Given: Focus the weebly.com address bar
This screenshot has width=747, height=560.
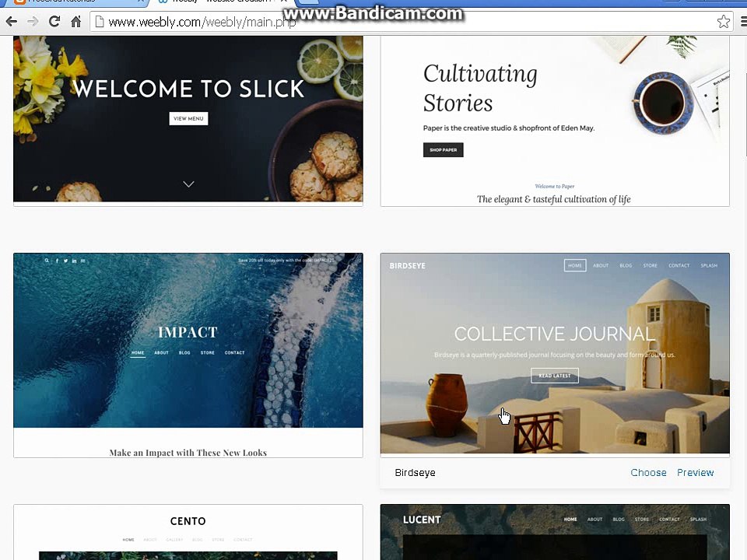Looking at the screenshot, I should click(410, 22).
